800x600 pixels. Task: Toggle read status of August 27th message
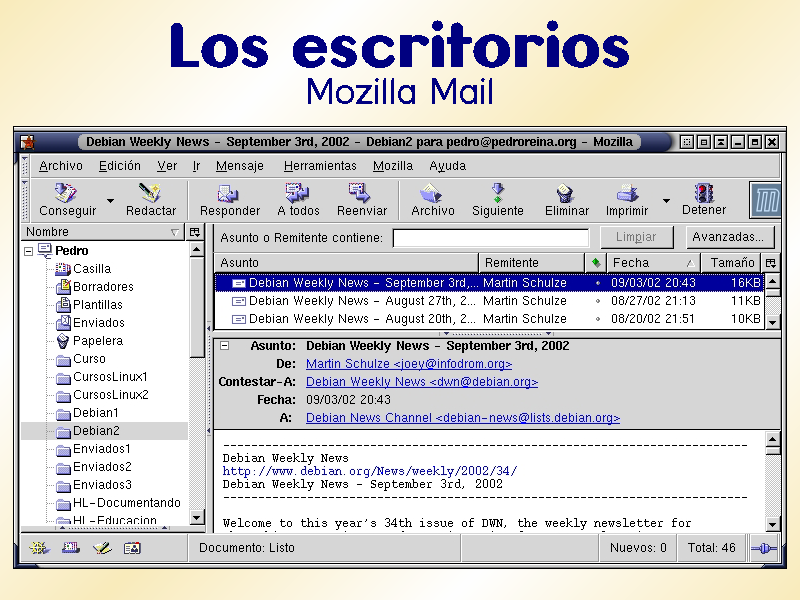[597, 301]
